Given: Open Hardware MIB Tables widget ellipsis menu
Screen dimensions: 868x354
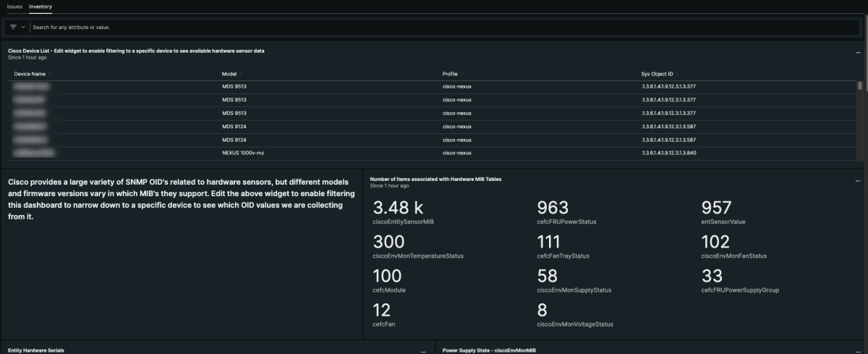Looking at the screenshot, I should pos(858,180).
